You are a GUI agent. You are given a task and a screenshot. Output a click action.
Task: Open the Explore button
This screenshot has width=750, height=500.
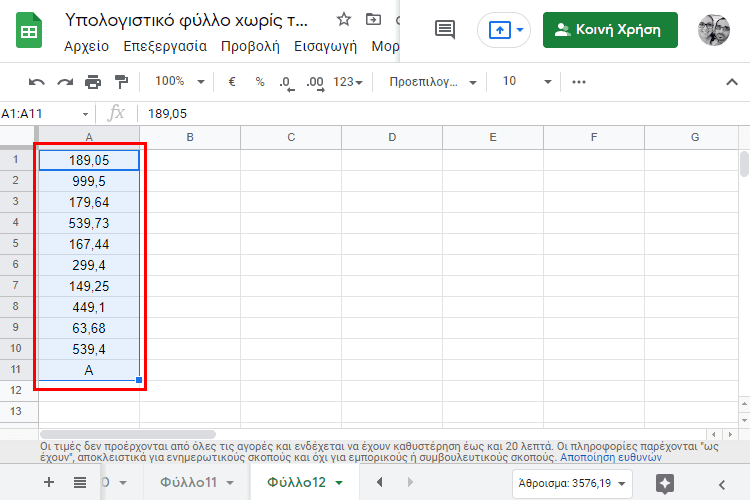tap(665, 484)
